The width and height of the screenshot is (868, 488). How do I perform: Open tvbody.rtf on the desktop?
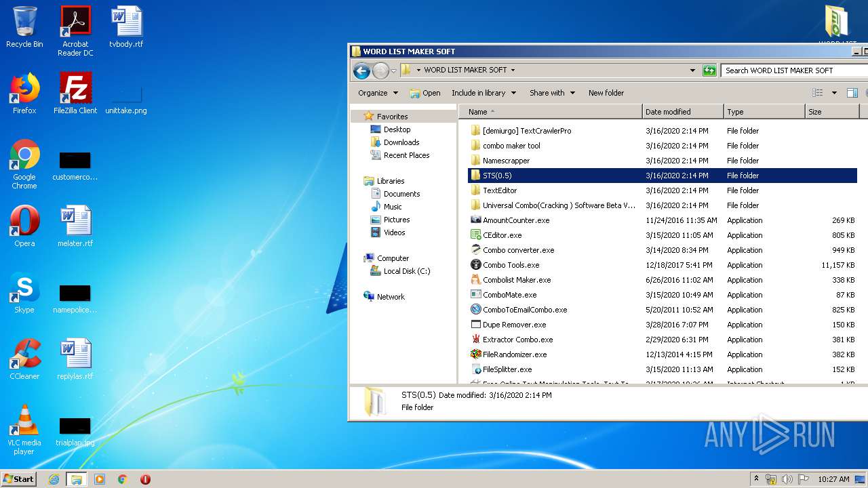point(126,27)
